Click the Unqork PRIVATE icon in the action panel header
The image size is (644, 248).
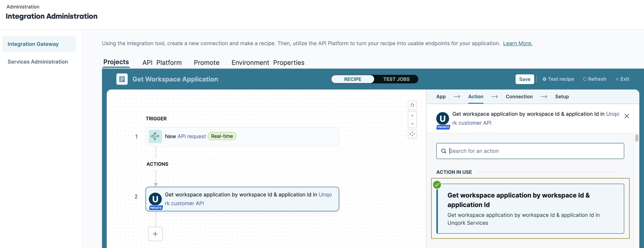coord(443,120)
